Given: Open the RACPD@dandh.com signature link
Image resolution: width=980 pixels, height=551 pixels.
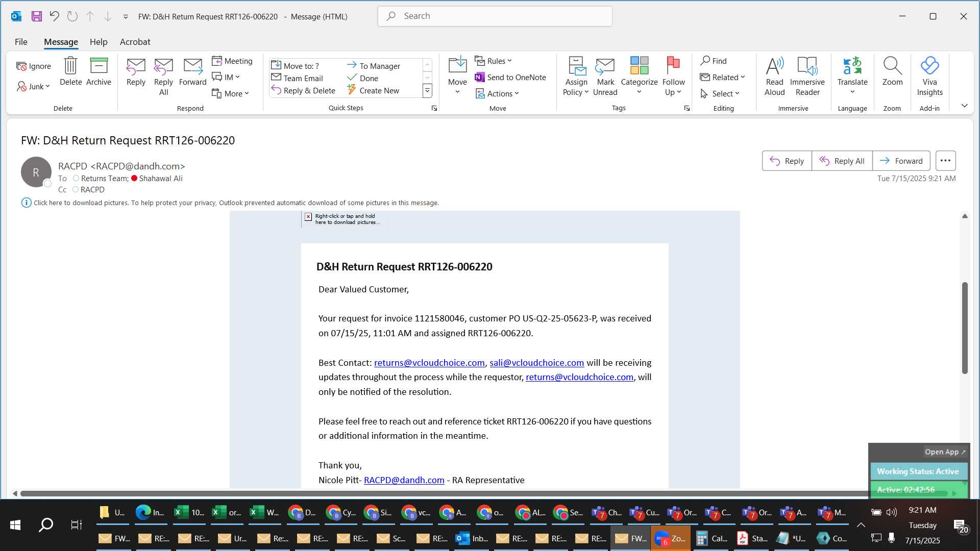Looking at the screenshot, I should click(404, 480).
